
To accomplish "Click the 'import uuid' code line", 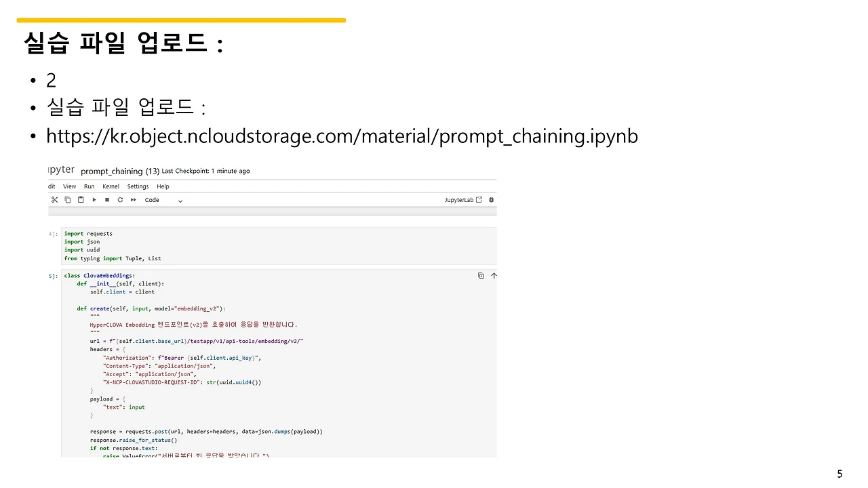I will click(82, 250).
